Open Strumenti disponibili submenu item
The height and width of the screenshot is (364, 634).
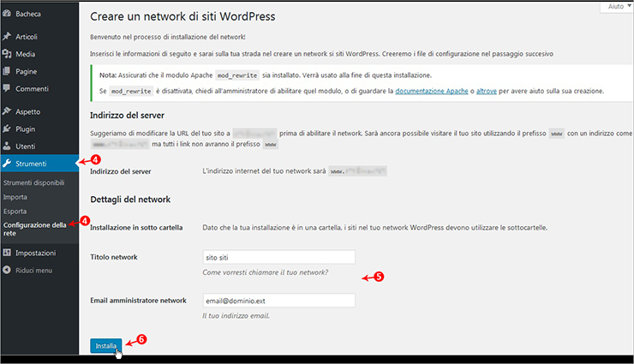(x=34, y=182)
